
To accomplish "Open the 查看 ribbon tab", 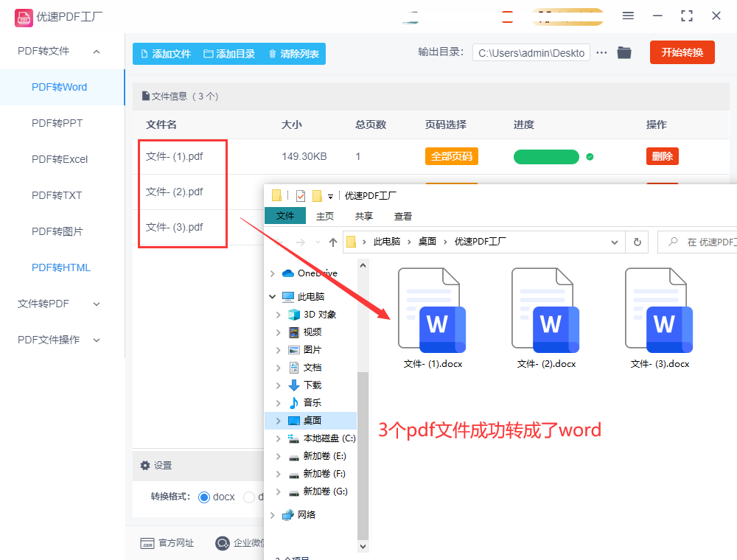I will [x=403, y=216].
